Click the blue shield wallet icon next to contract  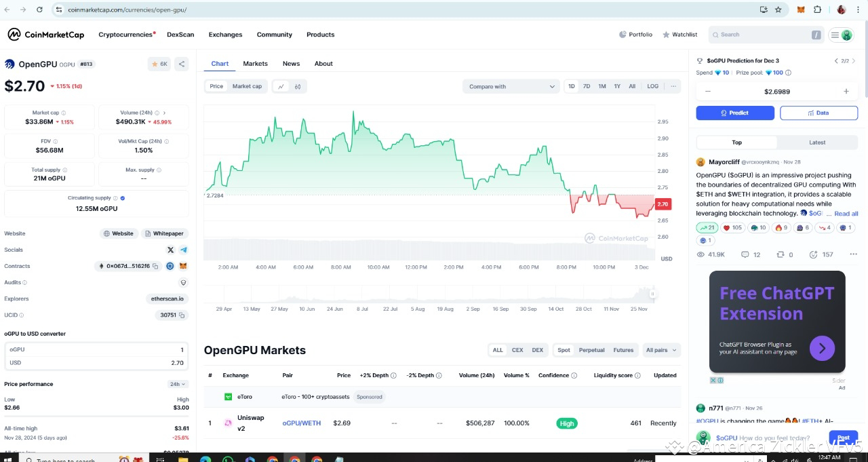(170, 266)
